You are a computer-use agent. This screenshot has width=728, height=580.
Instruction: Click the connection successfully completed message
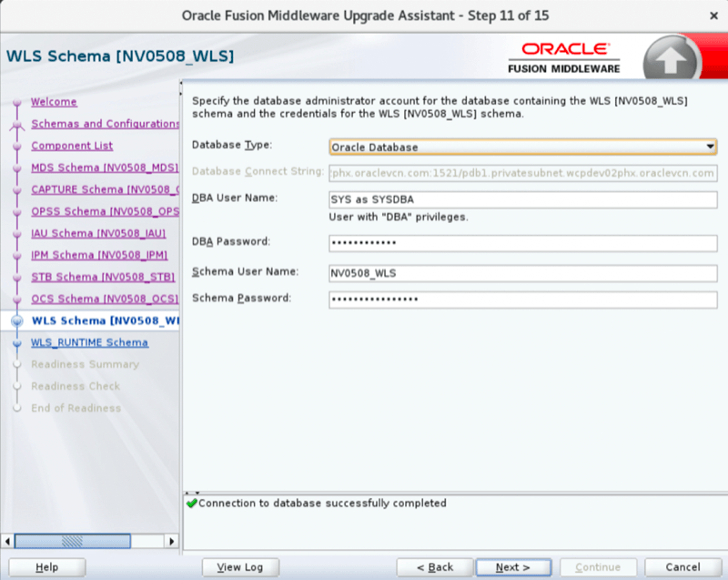[x=322, y=503]
